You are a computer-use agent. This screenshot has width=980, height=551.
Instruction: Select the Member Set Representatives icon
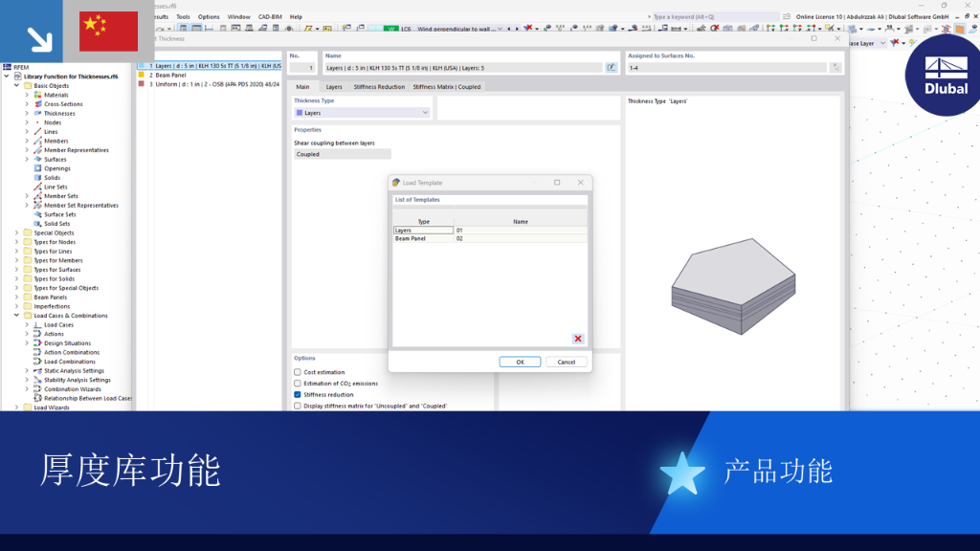(x=37, y=205)
